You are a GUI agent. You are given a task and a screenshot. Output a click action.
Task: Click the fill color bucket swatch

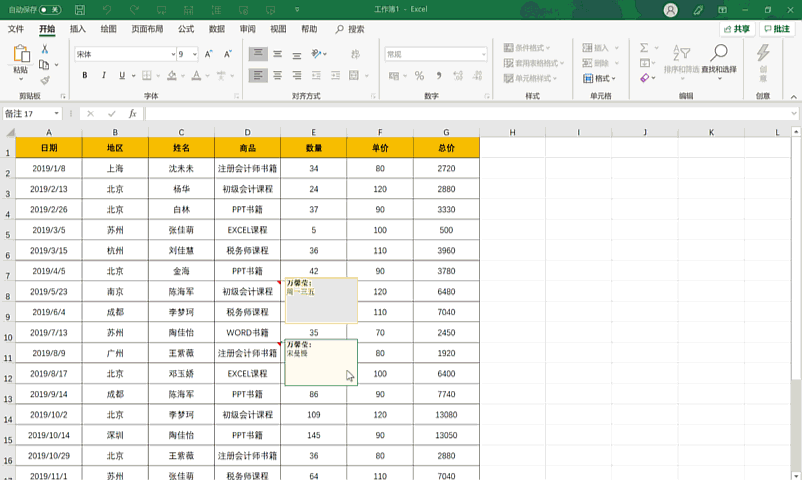click(171, 76)
